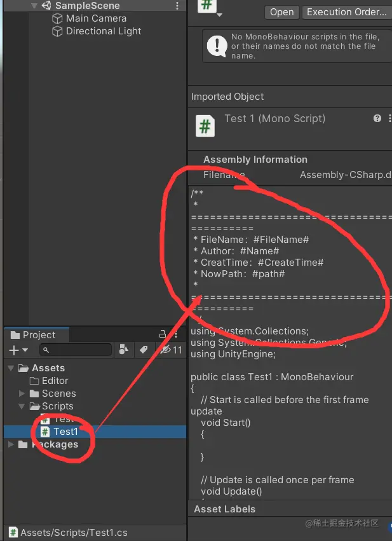The height and width of the screenshot is (541, 392).
Task: Open the Search by Label filter
Action: coord(144,350)
